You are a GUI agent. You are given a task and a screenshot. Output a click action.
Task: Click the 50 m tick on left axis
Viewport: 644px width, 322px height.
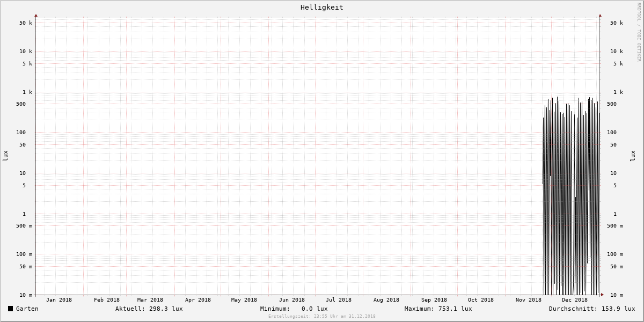click(26, 266)
